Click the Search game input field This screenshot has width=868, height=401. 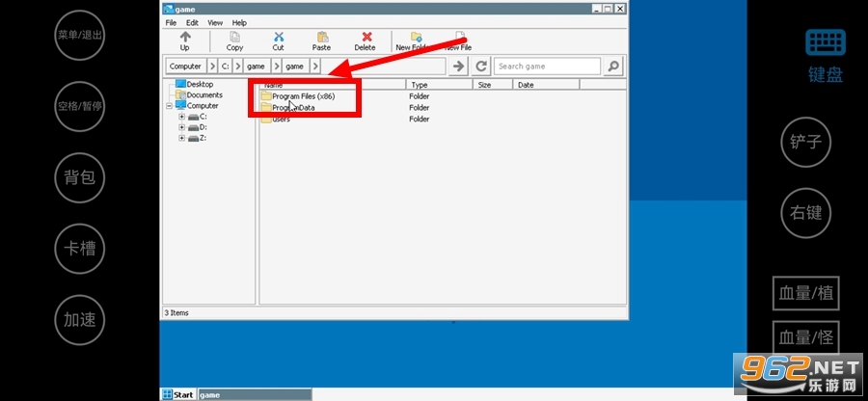tap(547, 67)
